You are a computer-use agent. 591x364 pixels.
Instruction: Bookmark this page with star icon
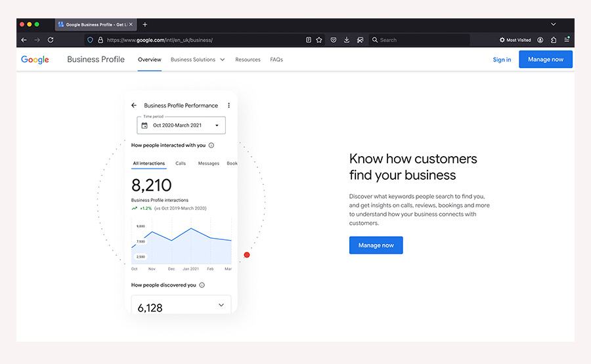319,40
